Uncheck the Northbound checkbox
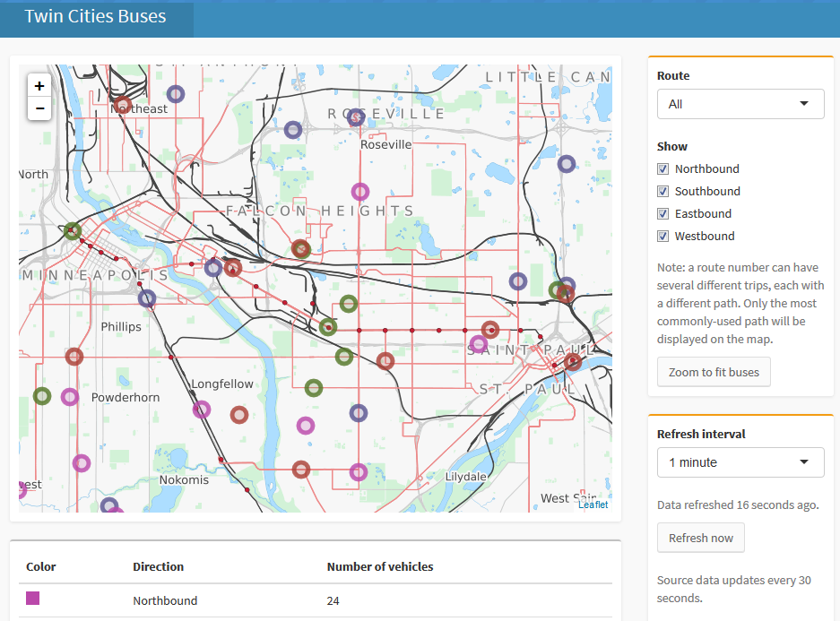The width and height of the screenshot is (840, 621). (663, 169)
